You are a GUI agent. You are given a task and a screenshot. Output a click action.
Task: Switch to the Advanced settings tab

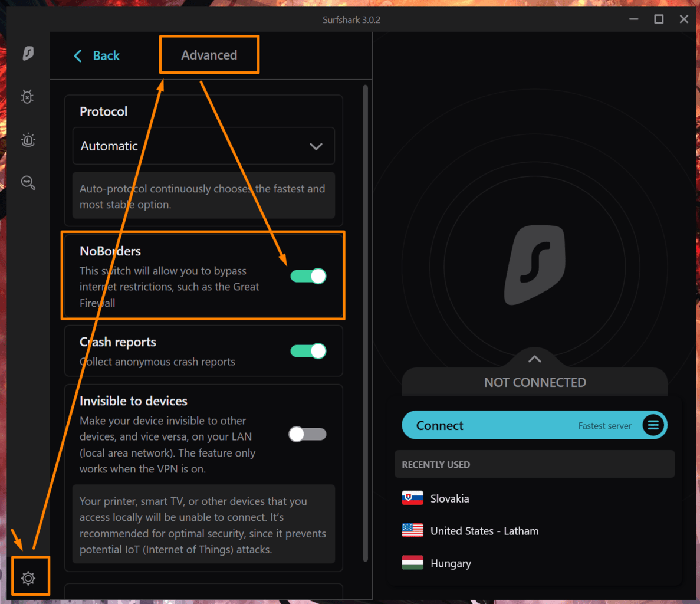pos(209,54)
